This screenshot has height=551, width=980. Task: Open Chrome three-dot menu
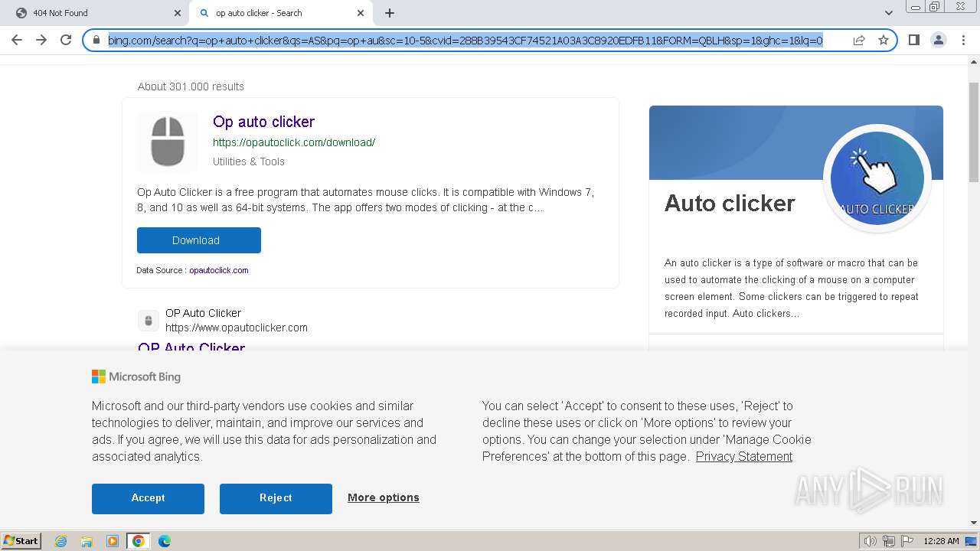pyautogui.click(x=962, y=40)
